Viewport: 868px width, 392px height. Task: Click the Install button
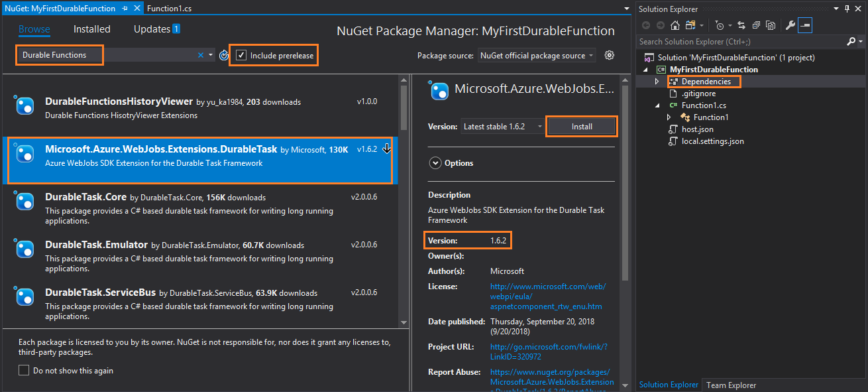click(582, 126)
